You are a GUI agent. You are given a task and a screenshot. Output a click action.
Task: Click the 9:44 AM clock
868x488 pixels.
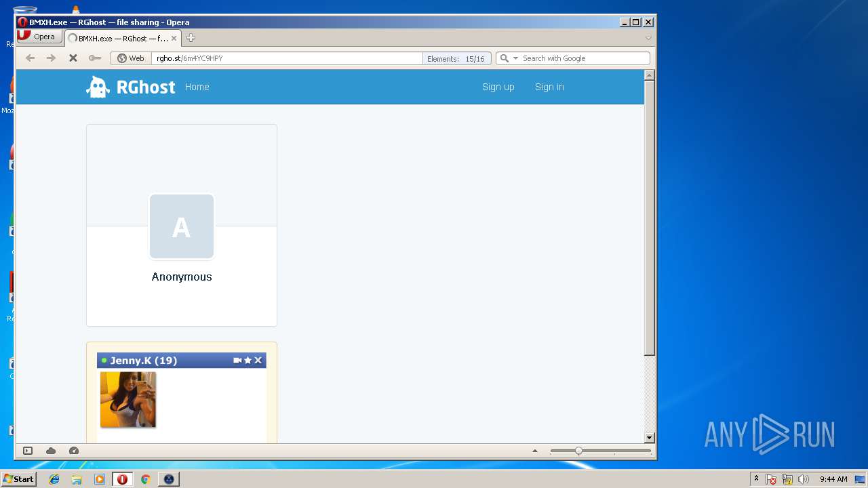[833, 479]
